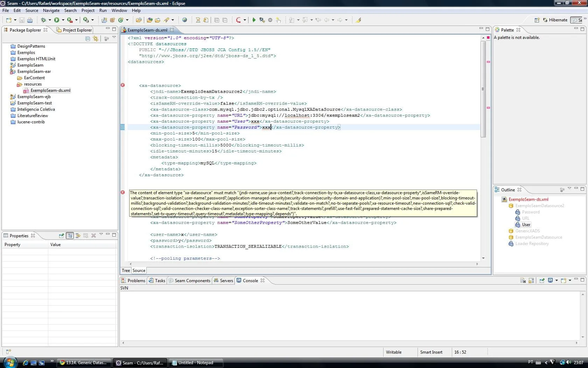Collapse all in Package Explorer
588x368 pixels.
[87, 39]
